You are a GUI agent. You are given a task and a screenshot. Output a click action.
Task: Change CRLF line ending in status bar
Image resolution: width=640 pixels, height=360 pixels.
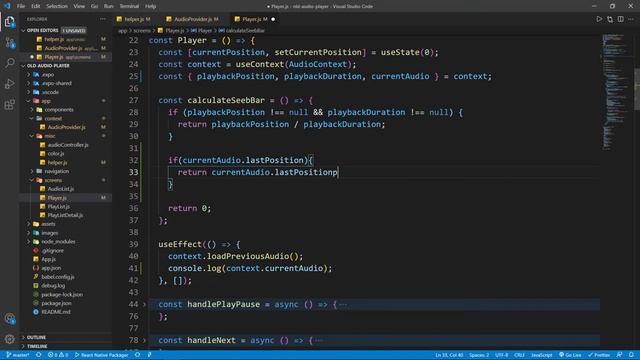pos(519,355)
